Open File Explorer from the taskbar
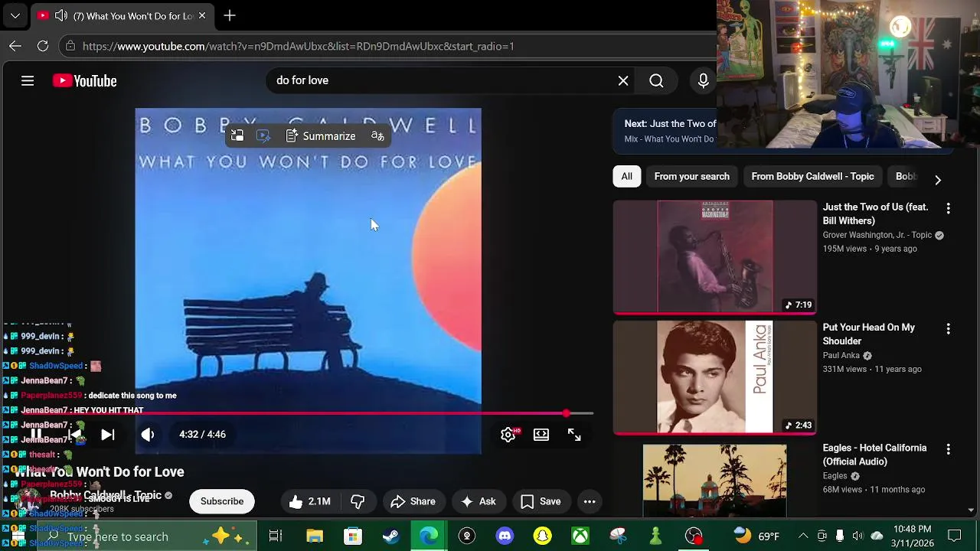The width and height of the screenshot is (980, 551). click(315, 536)
